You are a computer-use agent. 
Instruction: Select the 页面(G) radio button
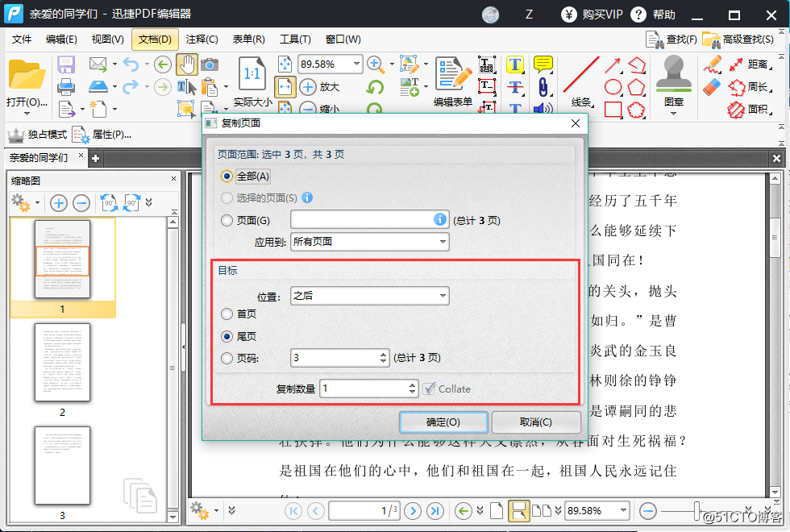tap(227, 220)
